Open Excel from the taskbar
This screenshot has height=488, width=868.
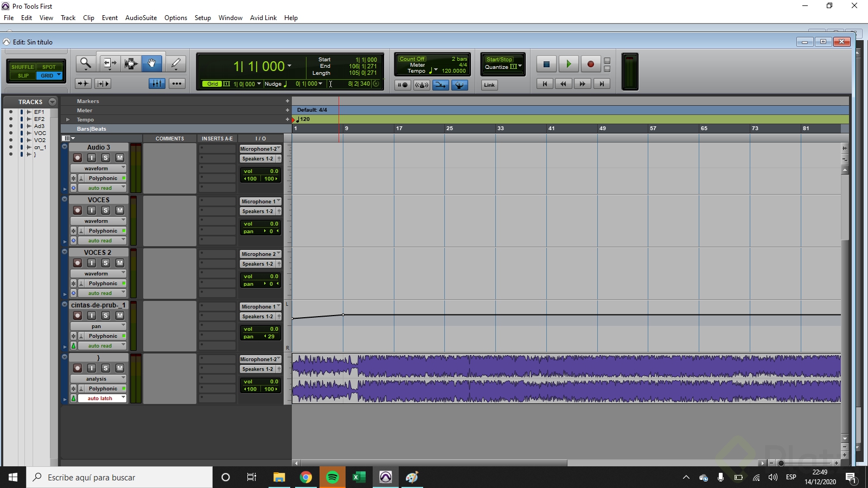pyautogui.click(x=359, y=477)
